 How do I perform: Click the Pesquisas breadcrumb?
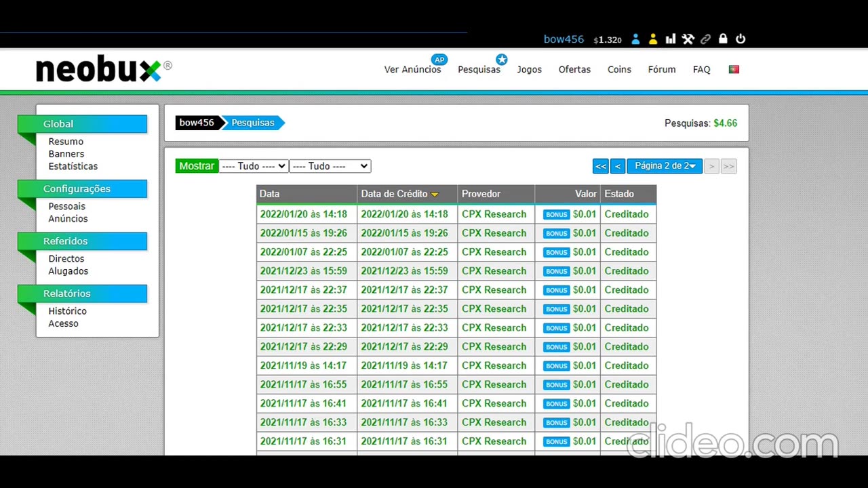(x=253, y=123)
